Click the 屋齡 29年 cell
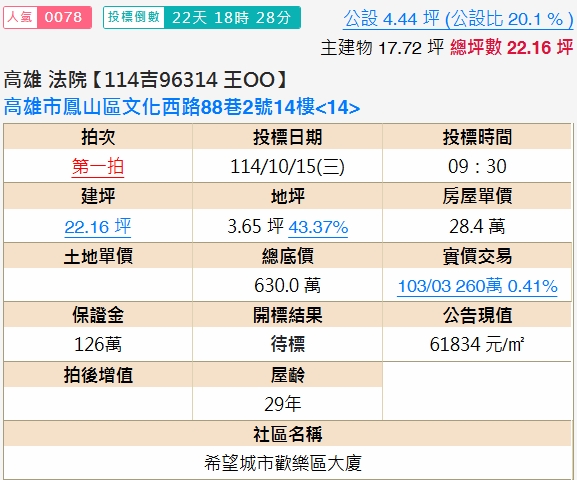Screen dimensions: 577x480 click(287, 404)
